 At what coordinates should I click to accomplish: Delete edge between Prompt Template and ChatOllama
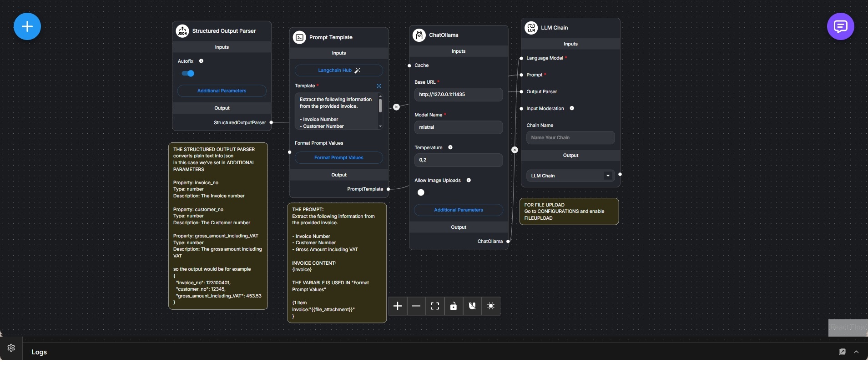point(396,107)
